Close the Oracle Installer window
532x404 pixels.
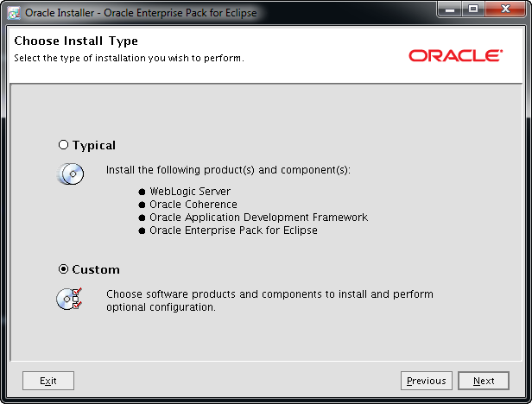505,9
